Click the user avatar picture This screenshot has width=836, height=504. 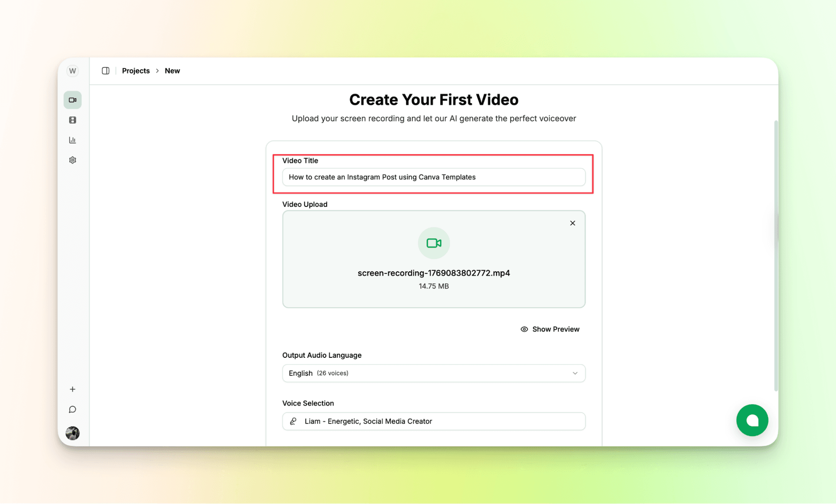[x=73, y=433]
